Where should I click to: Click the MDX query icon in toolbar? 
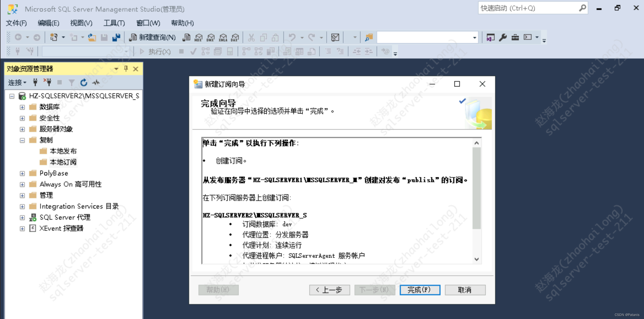(x=198, y=37)
